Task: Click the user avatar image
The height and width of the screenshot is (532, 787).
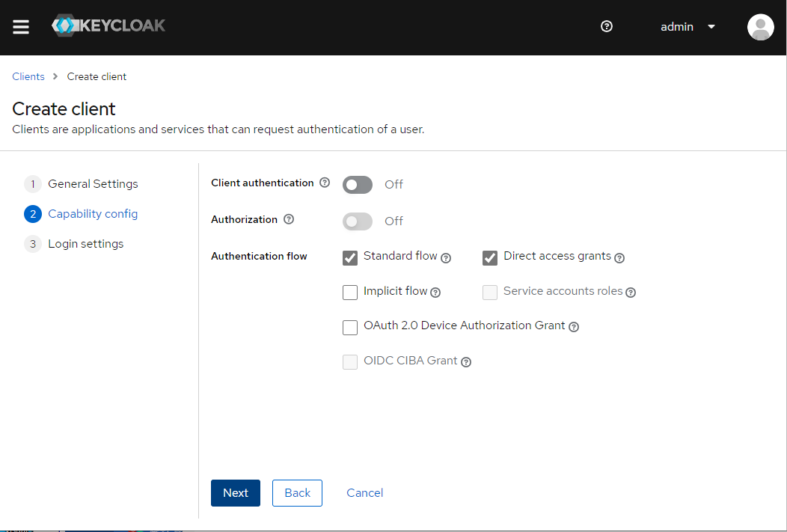Action: tap(760, 27)
